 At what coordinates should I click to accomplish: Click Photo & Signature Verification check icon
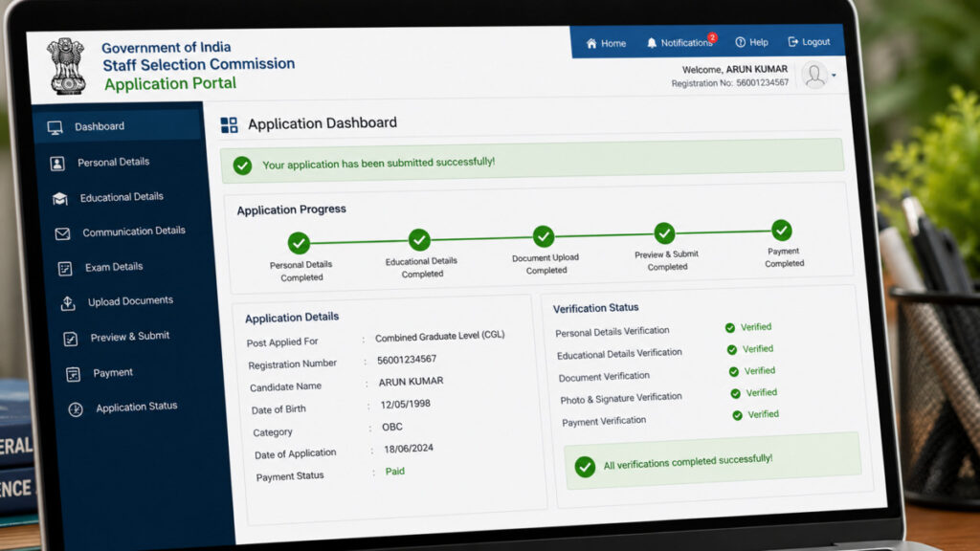coord(736,393)
